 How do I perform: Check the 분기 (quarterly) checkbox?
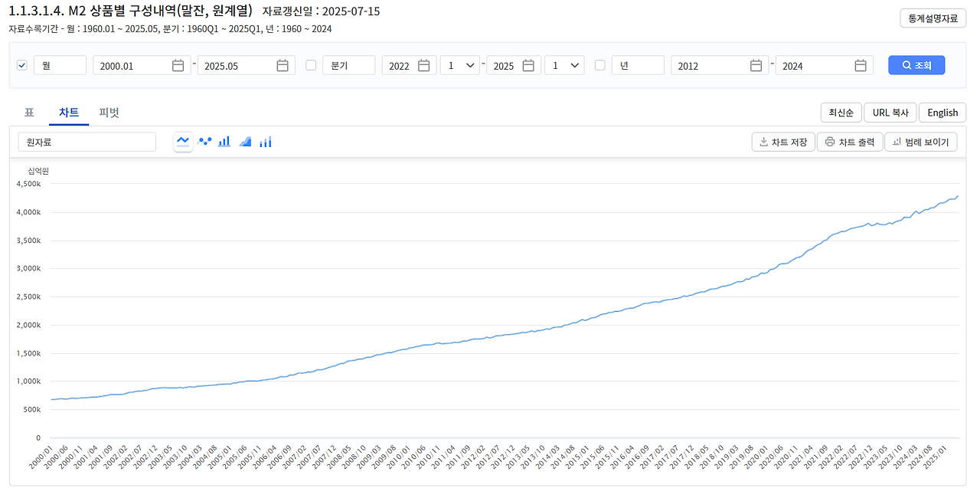[311, 65]
